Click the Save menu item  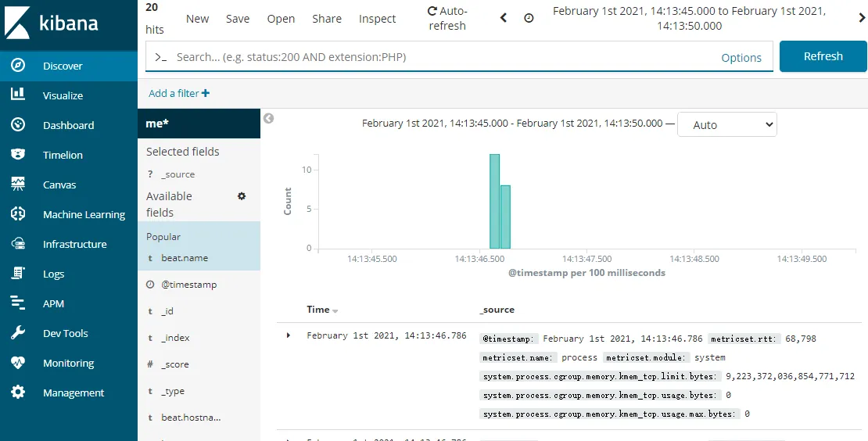pyautogui.click(x=238, y=19)
